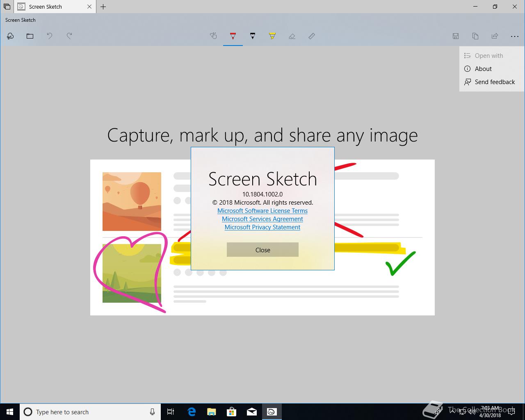Image resolution: width=525 pixels, height=420 pixels.
Task: Activate Cortana microphone in search box
Action: click(x=152, y=412)
